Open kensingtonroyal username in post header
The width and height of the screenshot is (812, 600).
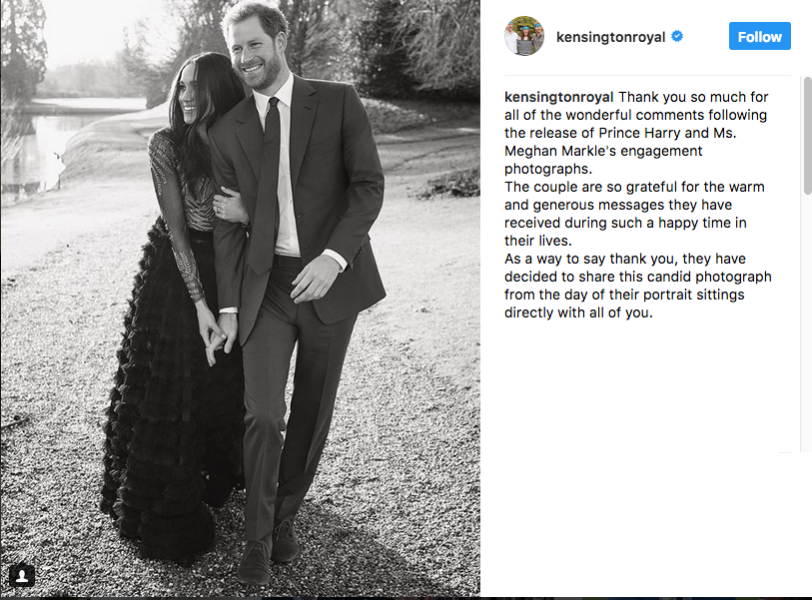click(611, 37)
